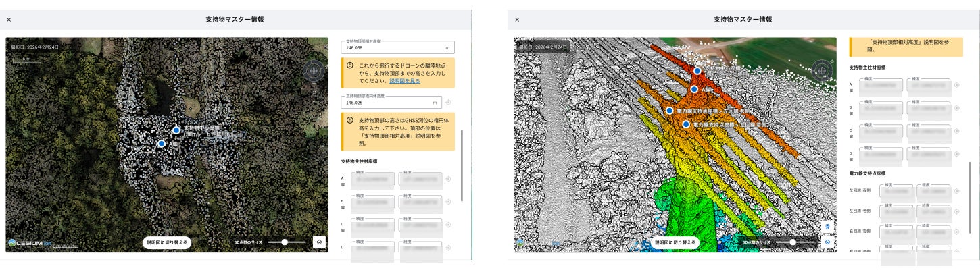Screen dimensions: 980x270
Task: Click the CESIUM ion logo on the satellite map
Action: click(x=30, y=242)
